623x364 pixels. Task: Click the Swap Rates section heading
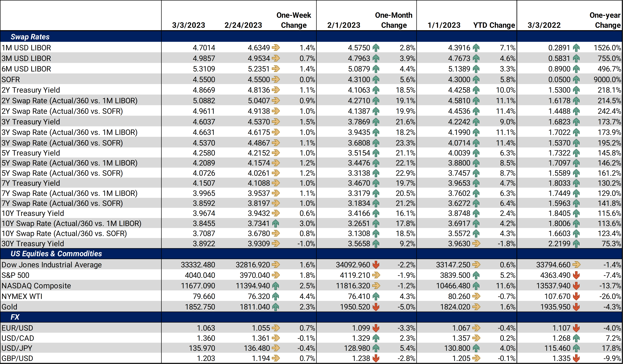30,37
